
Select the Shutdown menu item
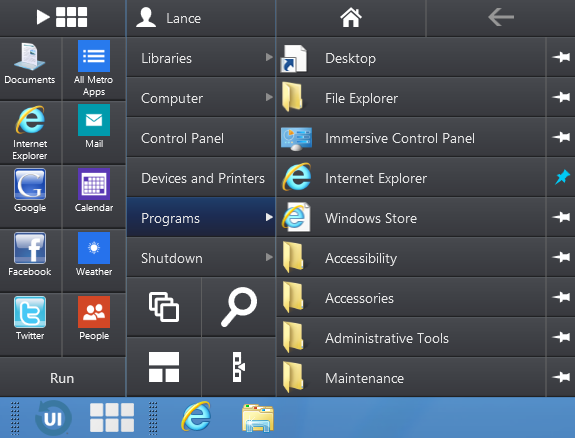point(201,258)
